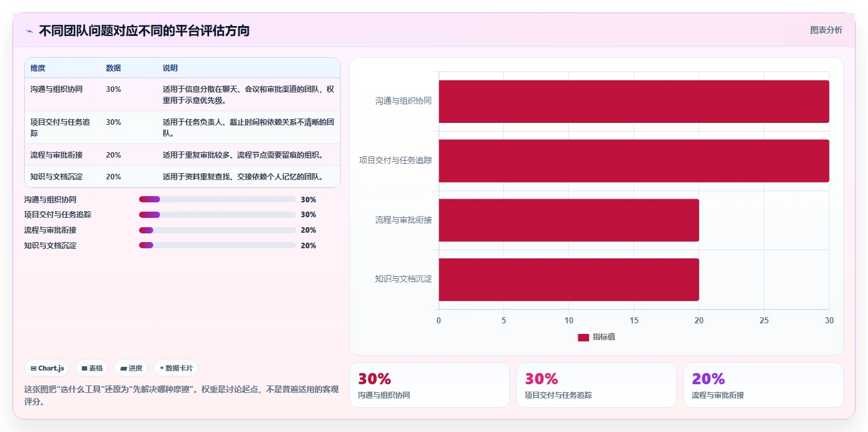Click the 项目交付与任务追踪 progress bar
The image size is (868, 432).
(x=217, y=215)
